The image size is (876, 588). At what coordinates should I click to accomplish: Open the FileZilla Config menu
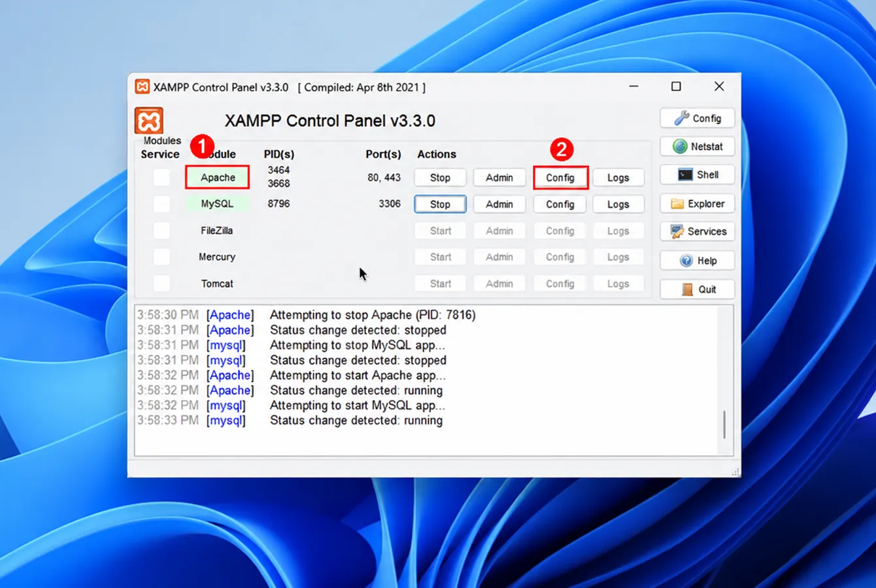560,231
